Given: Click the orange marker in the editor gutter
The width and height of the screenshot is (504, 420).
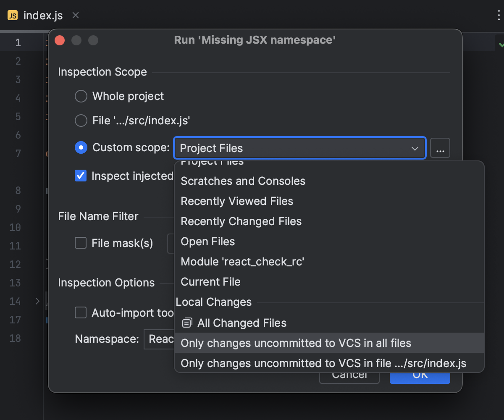Looking at the screenshot, I should (x=47, y=154).
